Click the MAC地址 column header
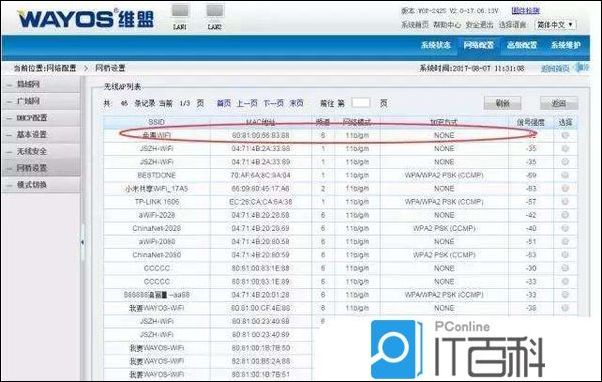Viewport: 602px width, 382px height. tap(260, 122)
